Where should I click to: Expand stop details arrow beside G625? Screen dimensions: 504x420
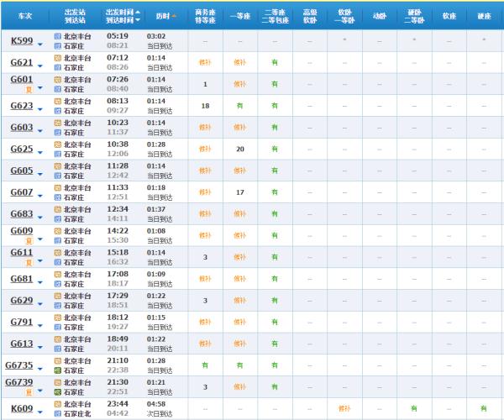point(40,152)
